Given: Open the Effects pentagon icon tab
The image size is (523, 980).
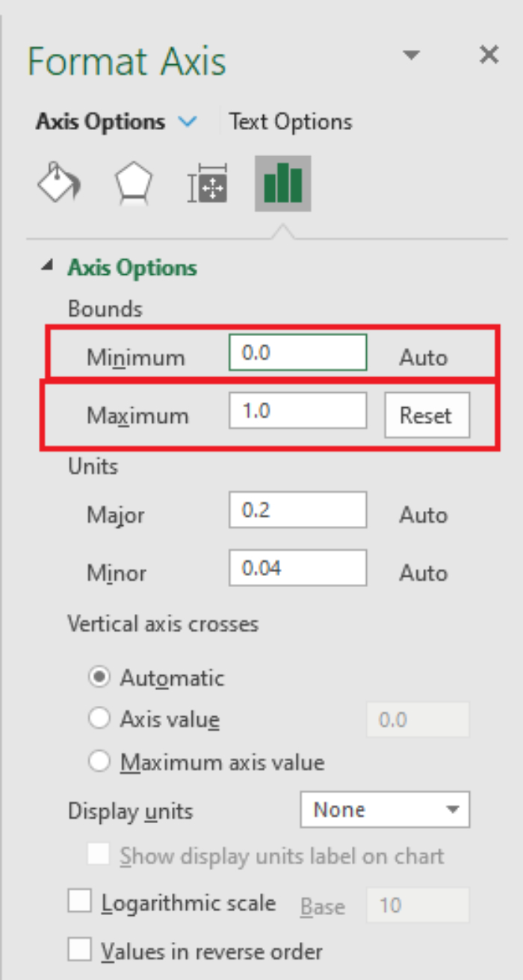Looking at the screenshot, I should [134, 183].
